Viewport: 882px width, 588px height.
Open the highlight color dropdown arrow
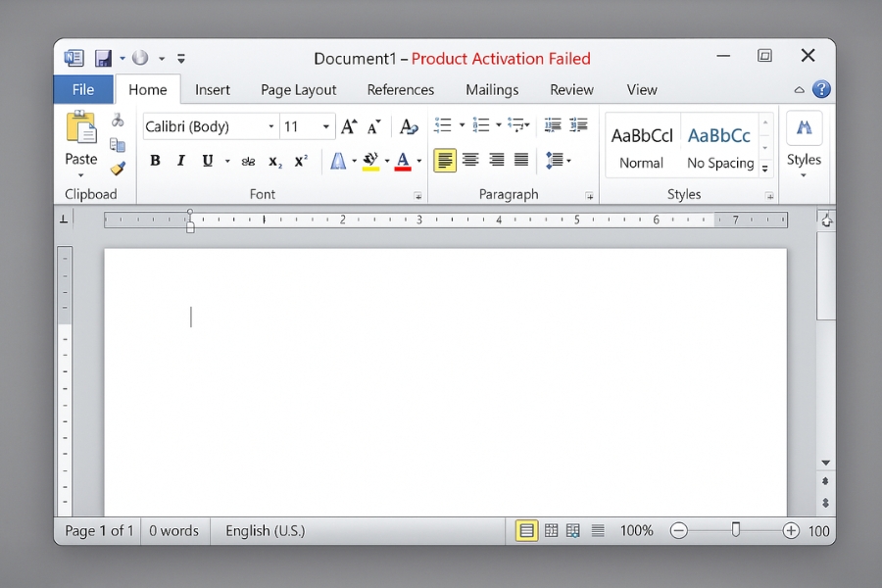tap(387, 161)
